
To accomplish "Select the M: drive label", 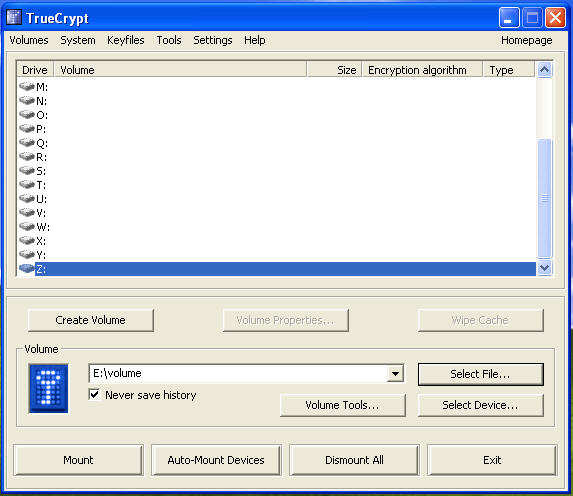I will click(42, 87).
